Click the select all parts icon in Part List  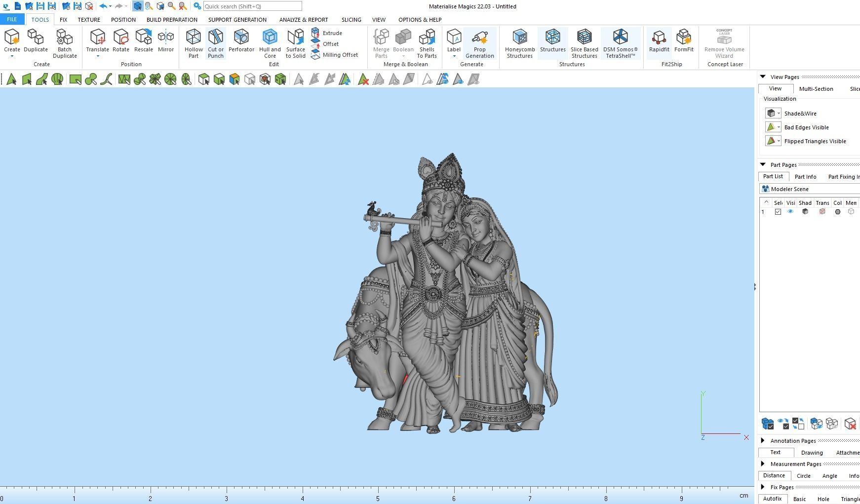(768, 424)
